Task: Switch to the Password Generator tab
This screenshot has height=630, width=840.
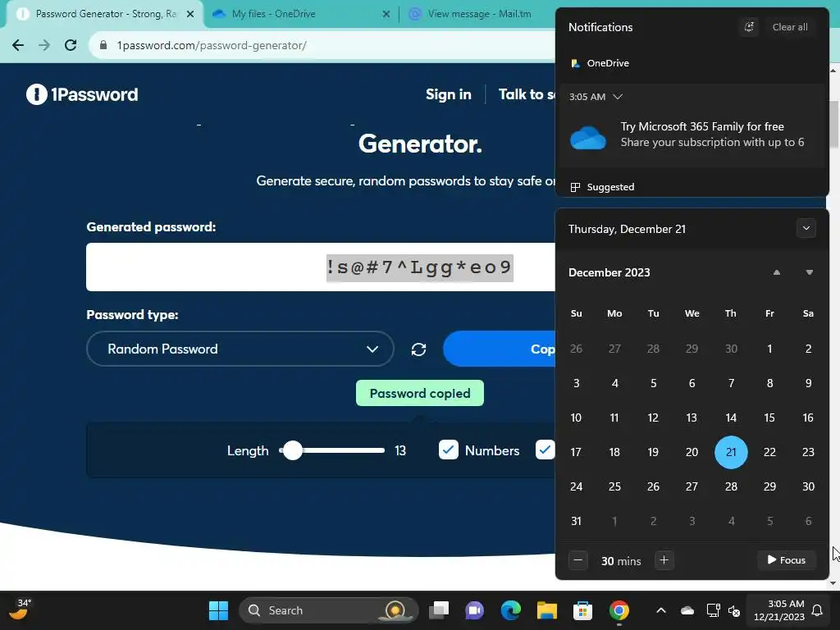Action: [104, 14]
